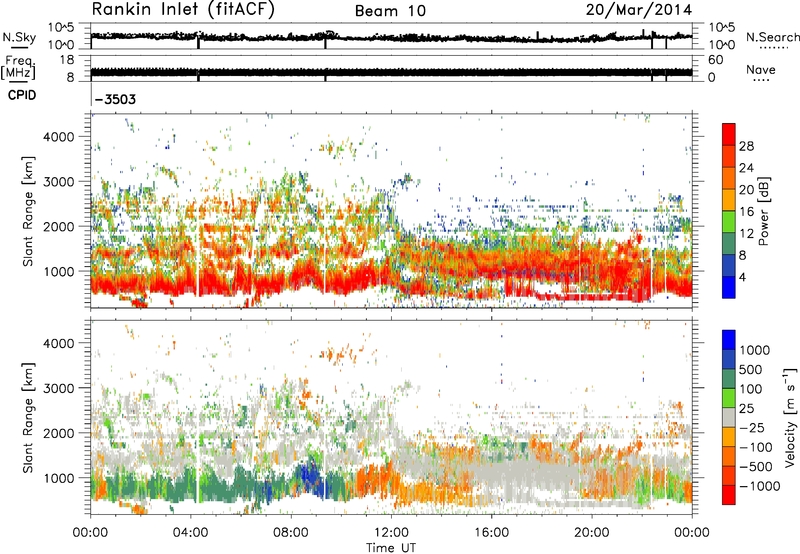Click the '10^5' label left of noise panel

tap(61, 28)
